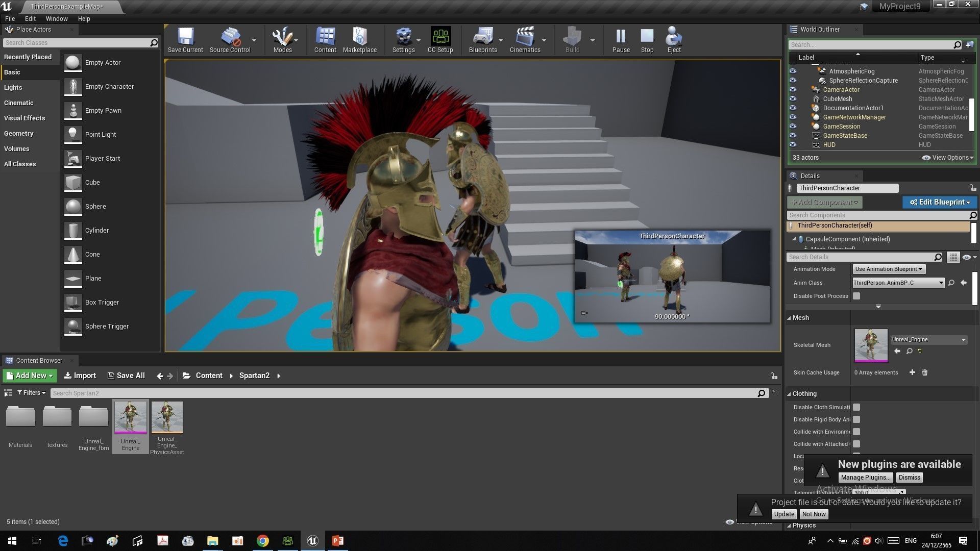Collapse the Mesh section
980x551 pixels.
(x=789, y=318)
